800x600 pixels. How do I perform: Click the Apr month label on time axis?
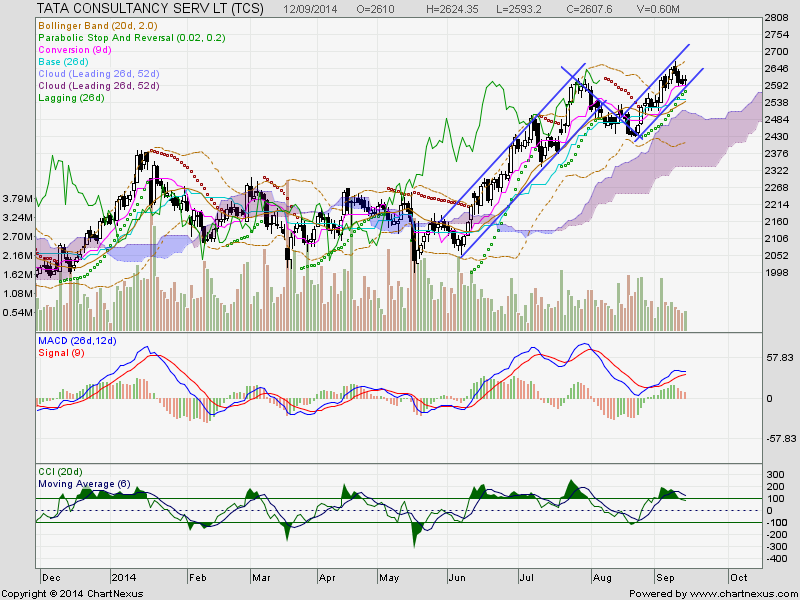(327, 578)
